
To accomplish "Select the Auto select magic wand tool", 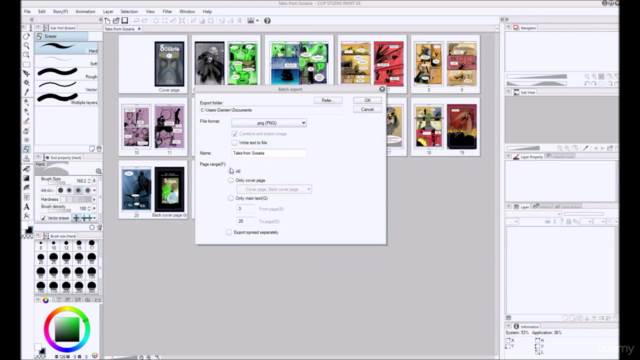I will [27, 83].
